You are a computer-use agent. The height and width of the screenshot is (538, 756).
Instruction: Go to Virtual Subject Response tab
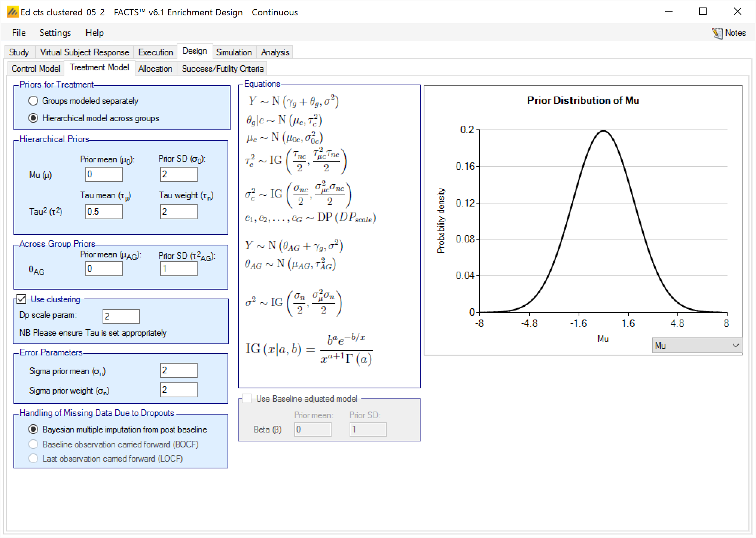pyautogui.click(x=84, y=52)
